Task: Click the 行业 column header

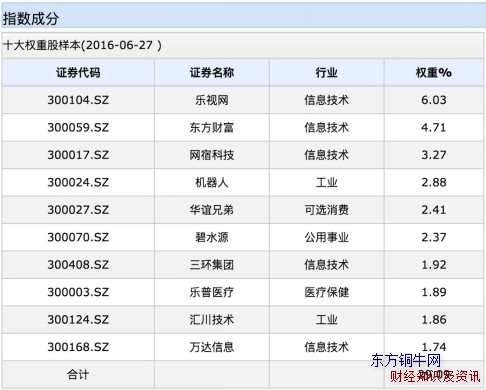Action: click(327, 73)
